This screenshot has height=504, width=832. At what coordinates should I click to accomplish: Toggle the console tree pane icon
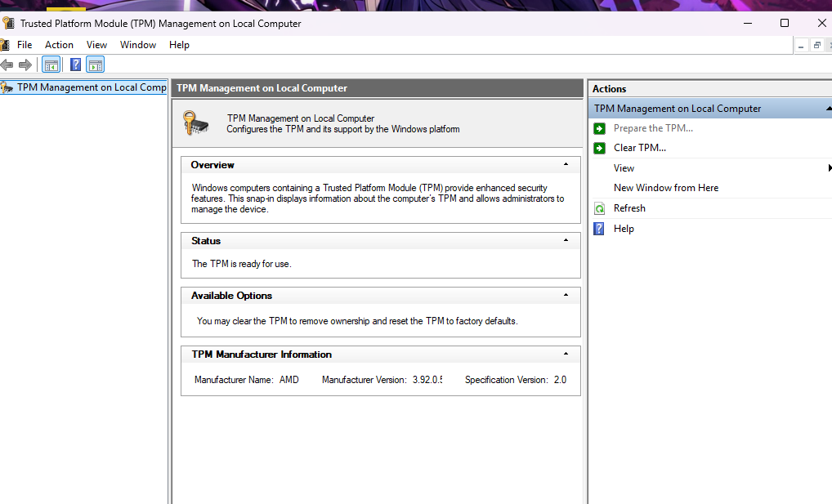pyautogui.click(x=51, y=65)
